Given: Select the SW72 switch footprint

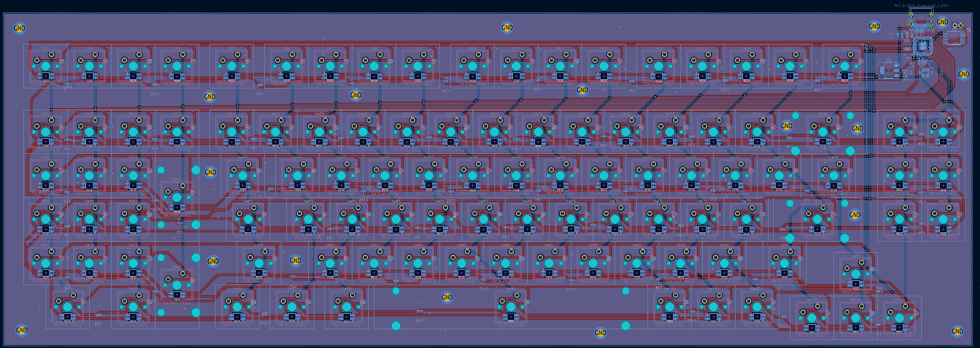Looking at the screenshot, I should [x=702, y=219].
